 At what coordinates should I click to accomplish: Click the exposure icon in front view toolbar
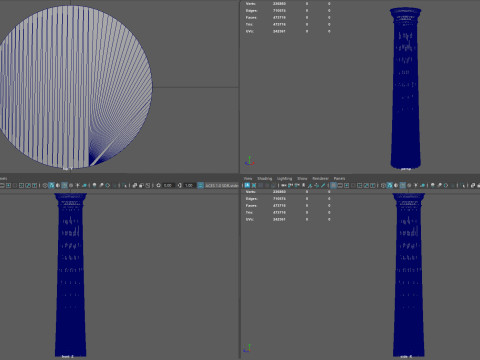coord(159,185)
